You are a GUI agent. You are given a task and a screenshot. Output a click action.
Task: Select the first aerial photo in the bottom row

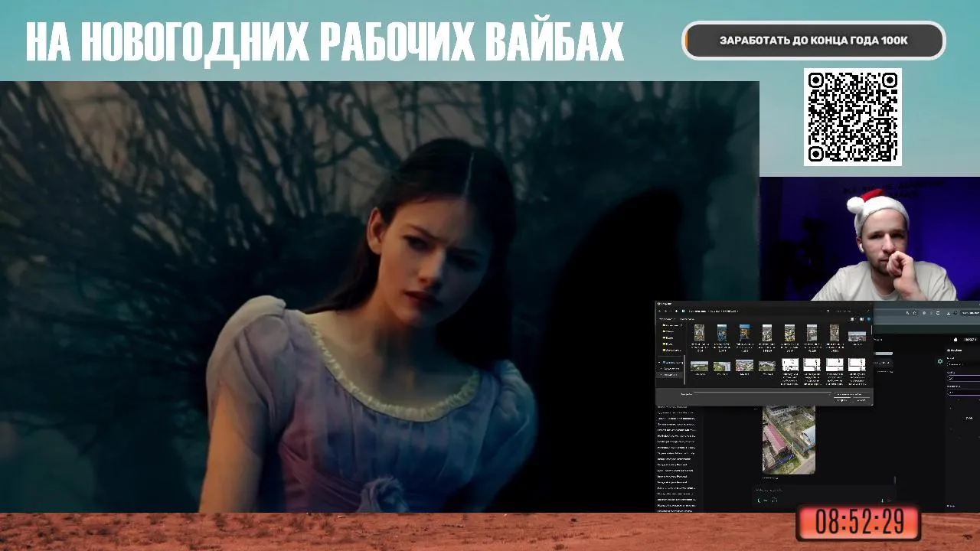click(699, 367)
